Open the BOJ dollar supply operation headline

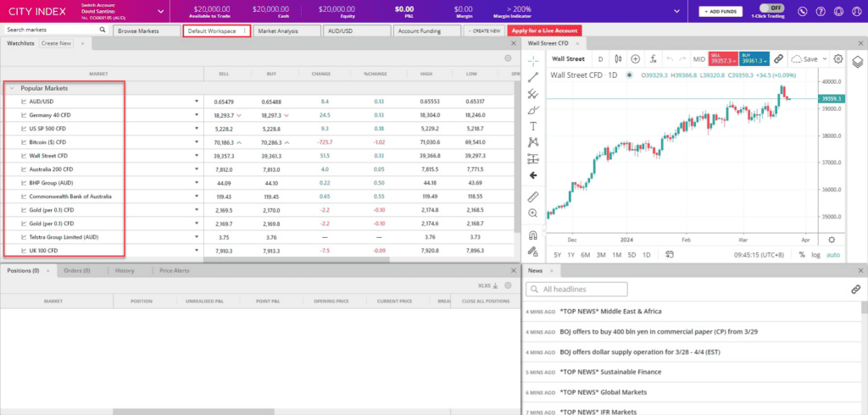click(x=640, y=352)
